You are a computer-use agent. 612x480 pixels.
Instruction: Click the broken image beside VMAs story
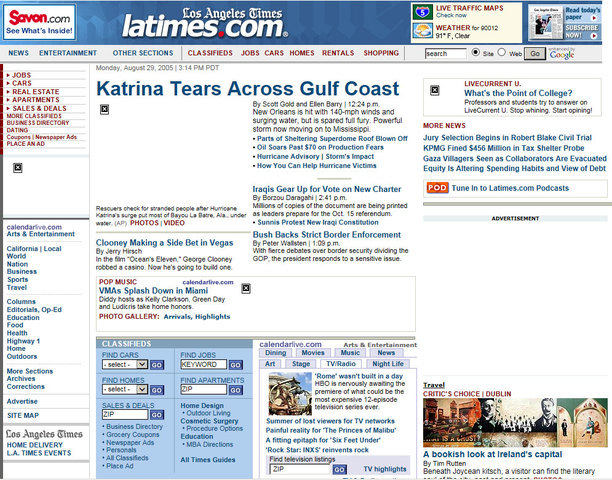click(x=246, y=288)
